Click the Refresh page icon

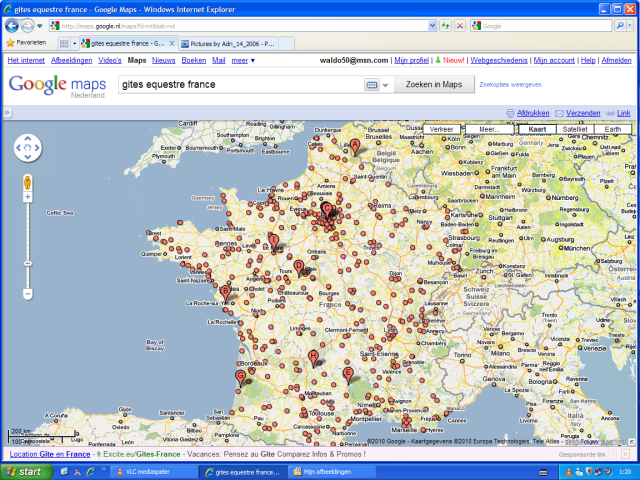tap(445, 26)
